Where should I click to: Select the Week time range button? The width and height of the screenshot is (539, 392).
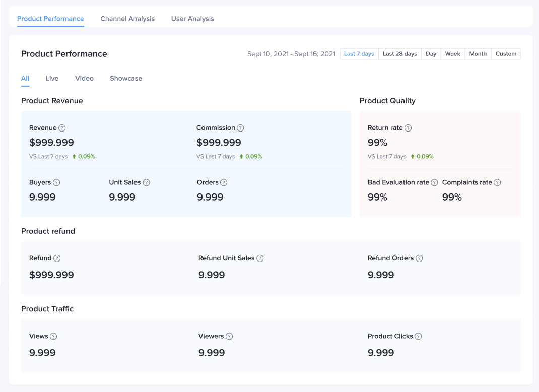tap(452, 54)
